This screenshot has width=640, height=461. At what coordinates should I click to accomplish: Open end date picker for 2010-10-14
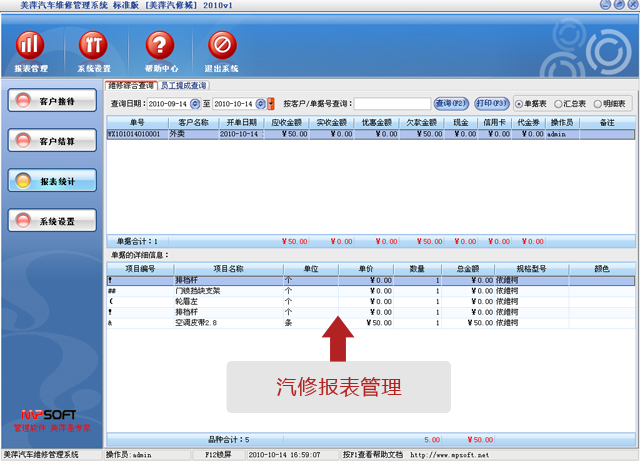[260, 103]
